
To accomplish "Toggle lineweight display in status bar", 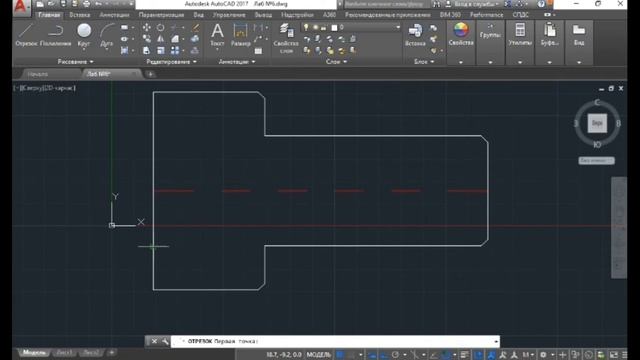I will click(x=464, y=355).
